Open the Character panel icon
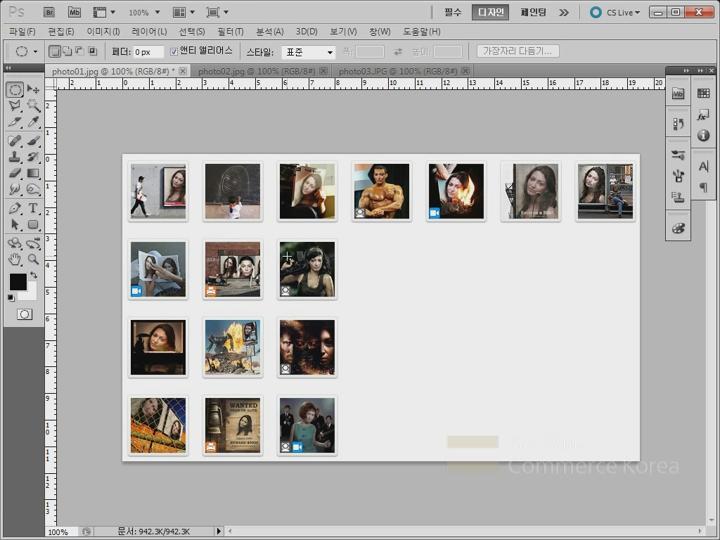 pyautogui.click(x=703, y=166)
